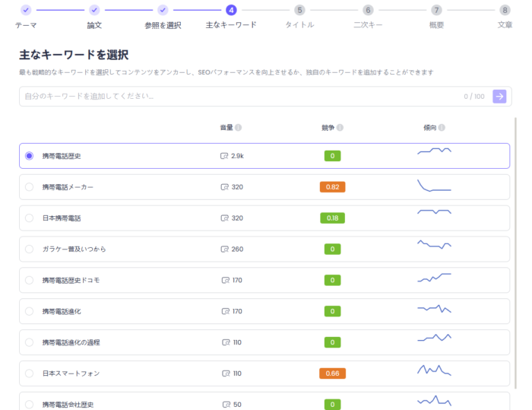The image size is (532, 410).
Task: Click the 競争 column header
Action: tap(328, 127)
